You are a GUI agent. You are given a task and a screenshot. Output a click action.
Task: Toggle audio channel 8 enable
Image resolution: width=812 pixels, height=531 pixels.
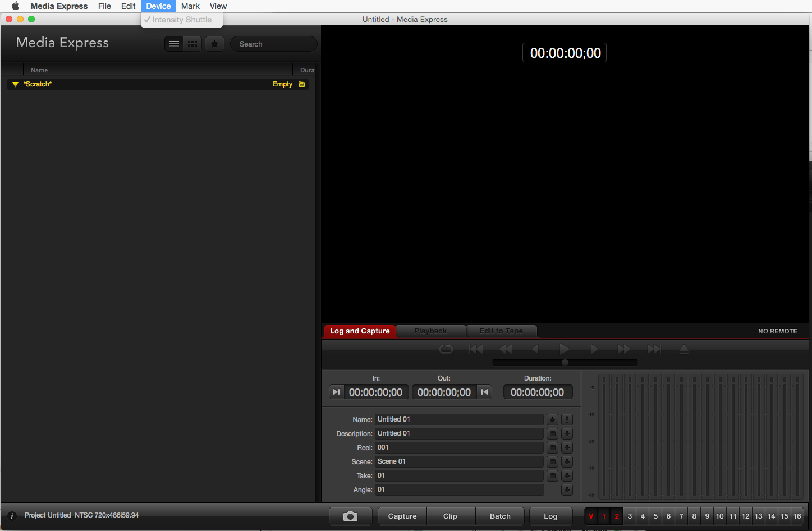694,516
